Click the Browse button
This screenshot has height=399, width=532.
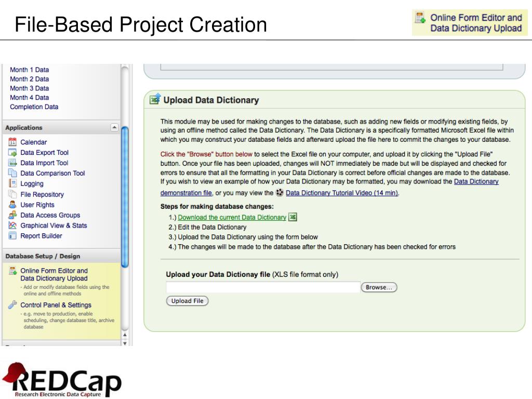click(379, 287)
